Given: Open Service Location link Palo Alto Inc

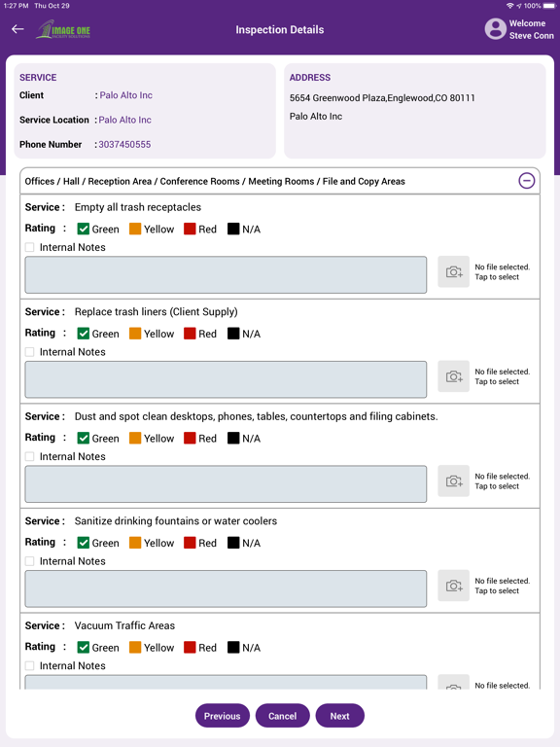Looking at the screenshot, I should coord(124,120).
